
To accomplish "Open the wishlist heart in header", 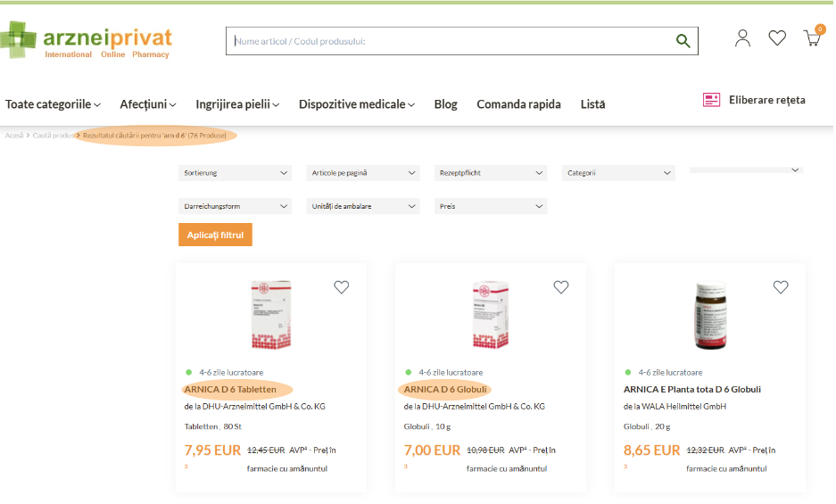I will [x=777, y=38].
